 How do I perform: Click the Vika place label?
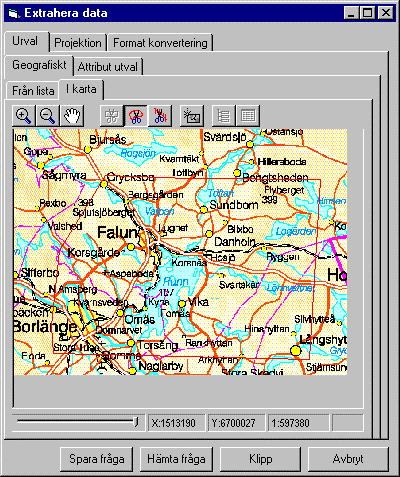point(198,302)
